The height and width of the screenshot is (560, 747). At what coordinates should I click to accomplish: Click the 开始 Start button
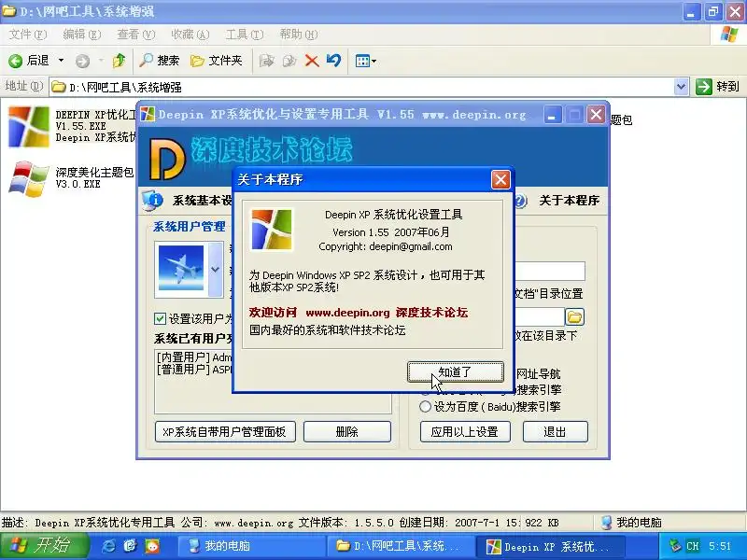(44, 546)
